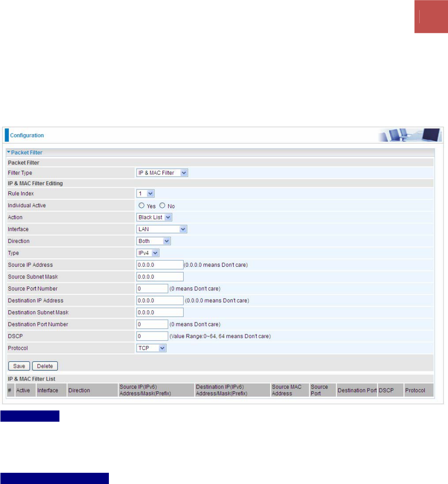The width and height of the screenshot is (448, 484).
Task: Click the Protocol column header
Action: point(418,390)
